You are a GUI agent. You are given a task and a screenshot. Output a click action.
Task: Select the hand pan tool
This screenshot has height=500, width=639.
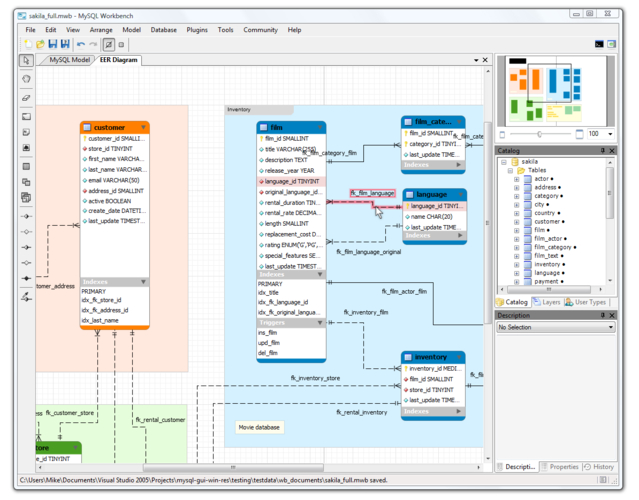click(26, 79)
